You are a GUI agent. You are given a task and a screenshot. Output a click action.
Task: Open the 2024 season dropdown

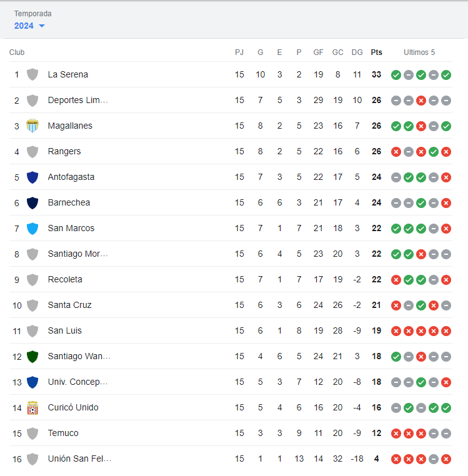coord(30,26)
